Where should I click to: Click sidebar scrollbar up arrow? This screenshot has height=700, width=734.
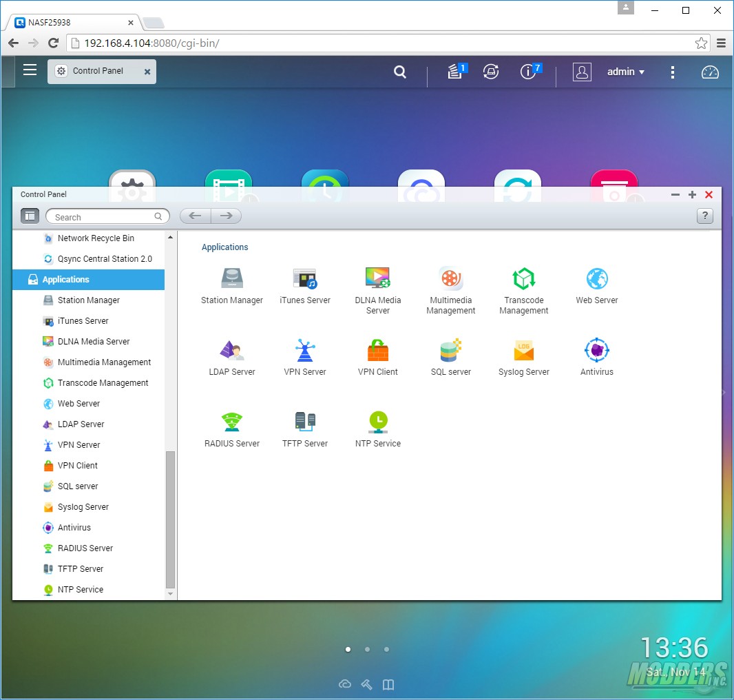coord(170,237)
